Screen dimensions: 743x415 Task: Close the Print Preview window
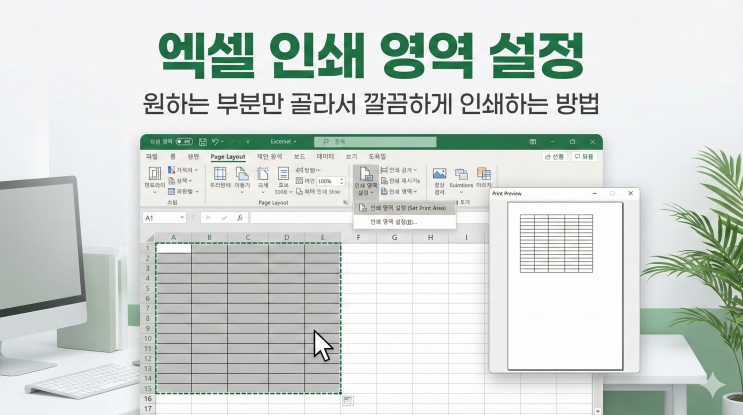630,193
